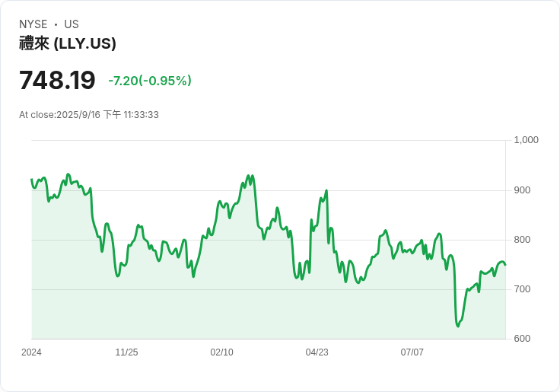Click the current price 748.19
Screen dimensions: 560x392
(57, 80)
